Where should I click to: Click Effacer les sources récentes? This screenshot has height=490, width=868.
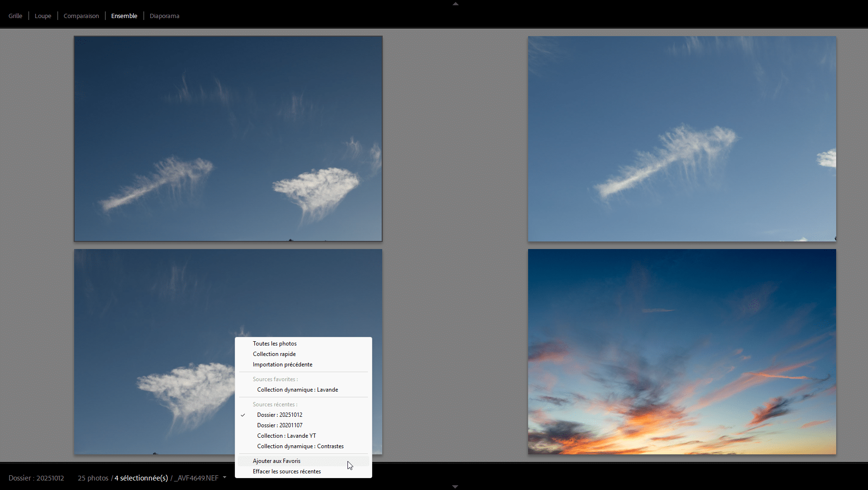tap(287, 471)
